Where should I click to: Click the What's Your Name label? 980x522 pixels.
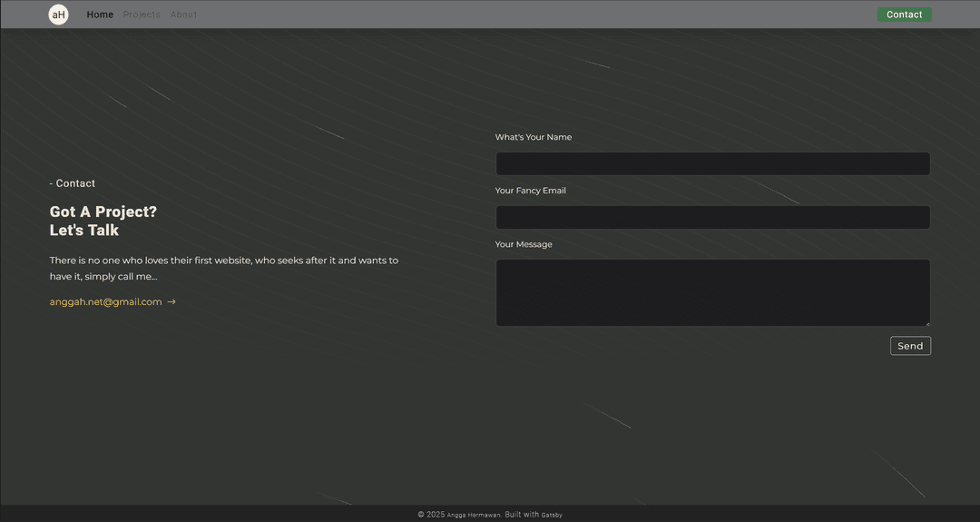[534, 137]
